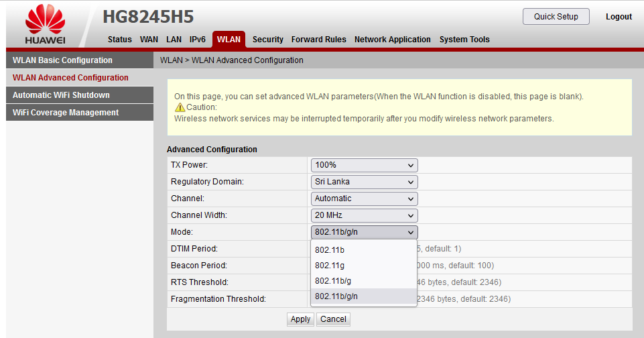Open the Regulatory Domain dropdown
This screenshot has width=644, height=338.
[365, 182]
